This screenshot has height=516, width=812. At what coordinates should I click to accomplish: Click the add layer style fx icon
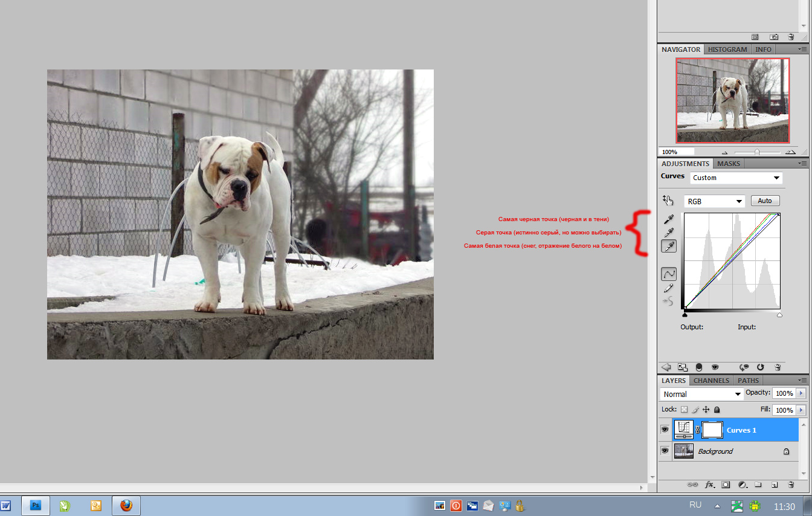pyautogui.click(x=709, y=485)
